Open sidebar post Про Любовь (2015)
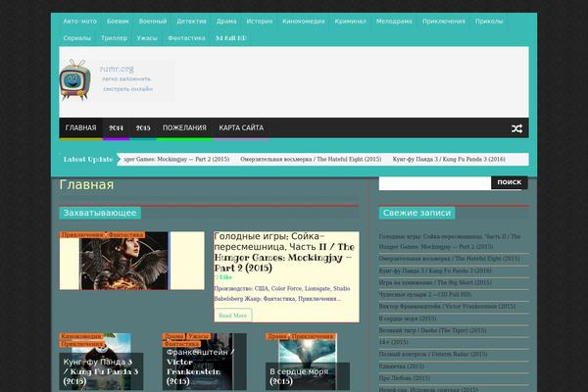 point(404,378)
